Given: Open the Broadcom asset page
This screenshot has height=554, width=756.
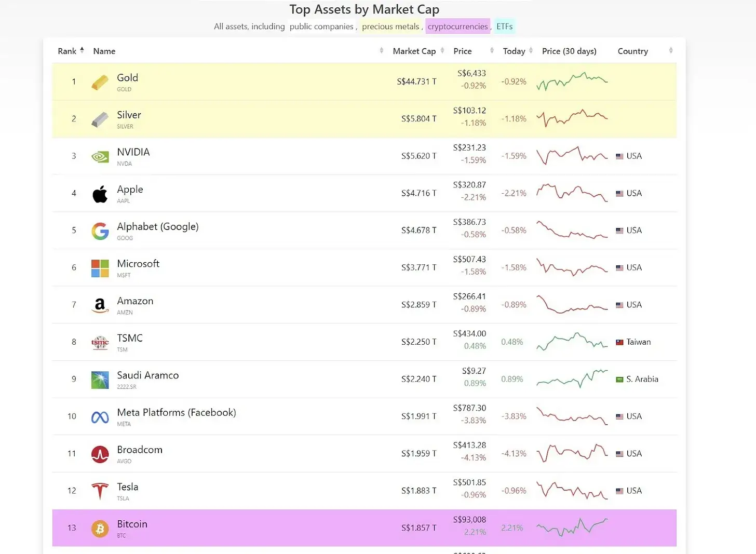Looking at the screenshot, I should (x=140, y=450).
